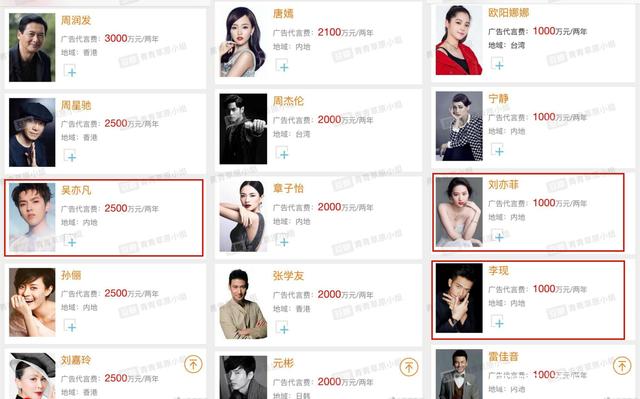Viewport: 640px width, 399px height.
Task: Open the 刘亦菲 name link
Action: 503,185
